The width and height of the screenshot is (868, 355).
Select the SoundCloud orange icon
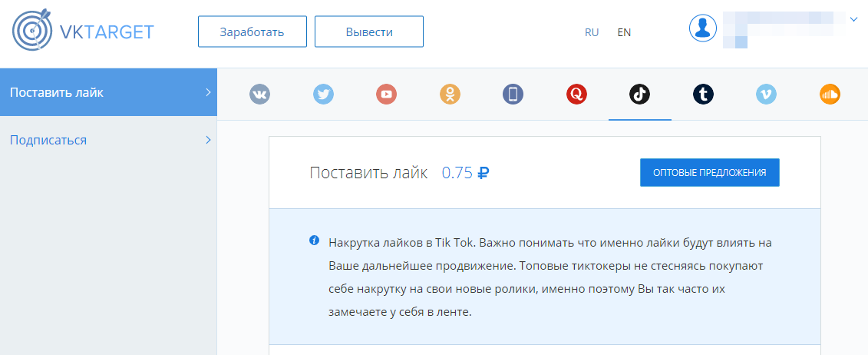click(x=830, y=95)
